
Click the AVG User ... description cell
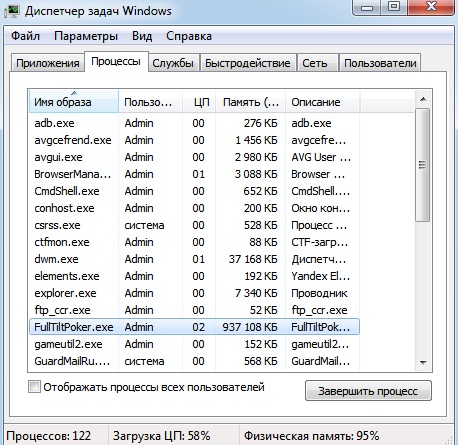321,157
